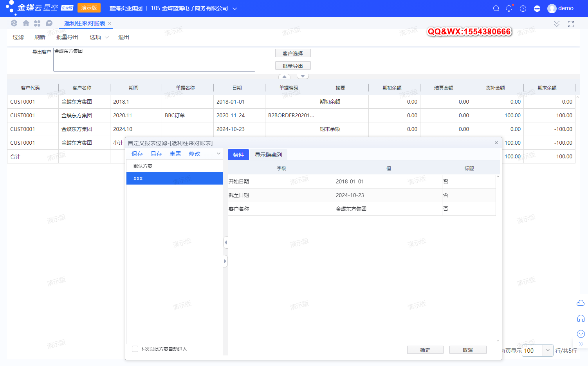Click 客户名称 value 金蝶东方集团 in dialog
588x366 pixels.
pyautogui.click(x=388, y=209)
